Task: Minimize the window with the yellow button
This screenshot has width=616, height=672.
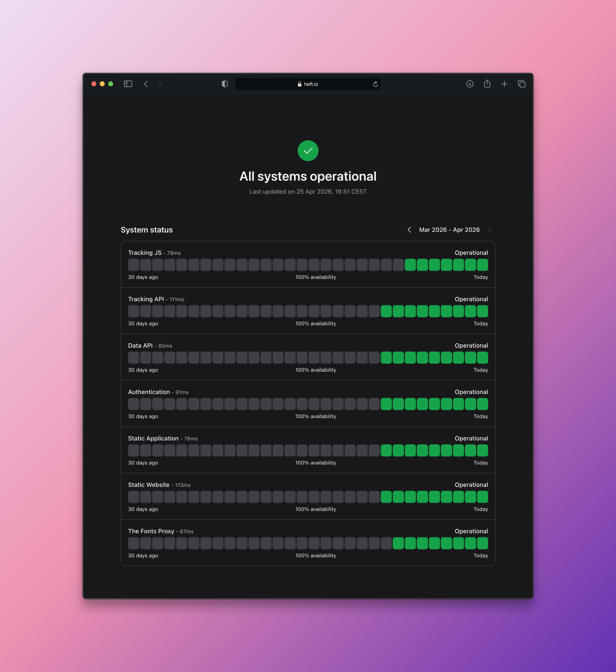Action: [x=102, y=84]
